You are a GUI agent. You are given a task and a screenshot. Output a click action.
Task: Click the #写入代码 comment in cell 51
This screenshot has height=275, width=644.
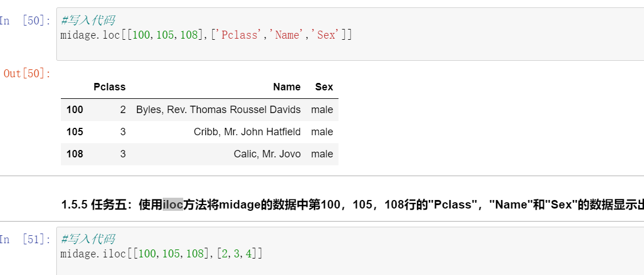pos(88,239)
